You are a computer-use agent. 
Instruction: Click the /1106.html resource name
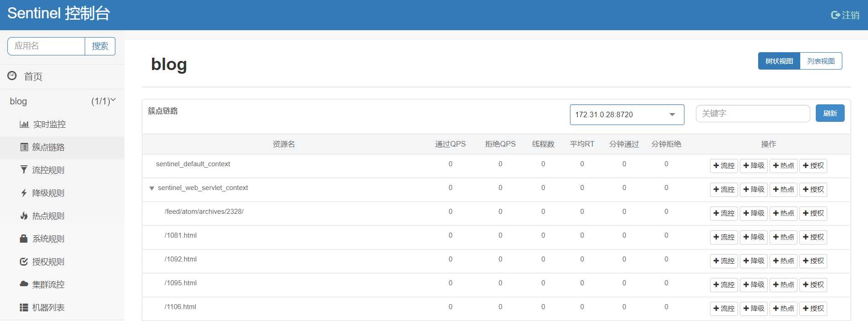pos(180,307)
